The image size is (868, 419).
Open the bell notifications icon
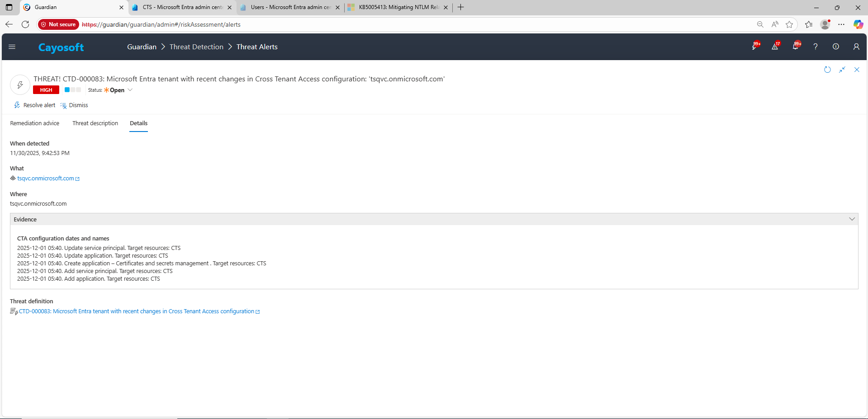(796, 47)
